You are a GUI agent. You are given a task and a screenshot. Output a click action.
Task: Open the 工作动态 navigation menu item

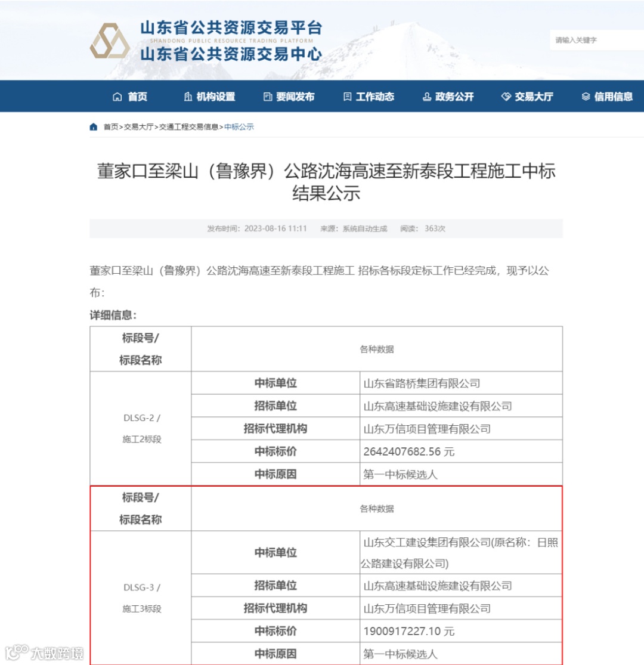click(369, 97)
